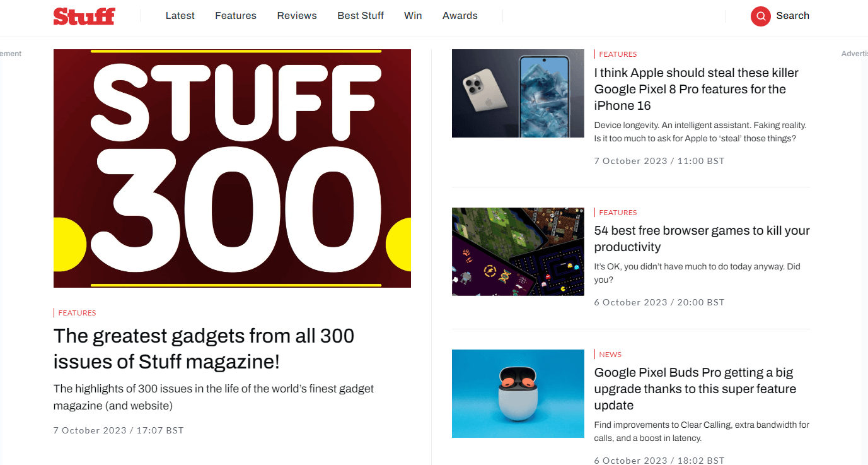Open Best Stuff in navigation
The width and height of the screenshot is (868, 465).
click(361, 16)
